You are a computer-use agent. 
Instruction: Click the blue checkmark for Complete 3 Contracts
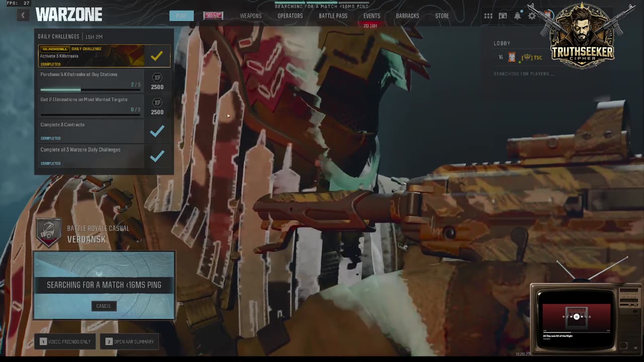click(157, 131)
